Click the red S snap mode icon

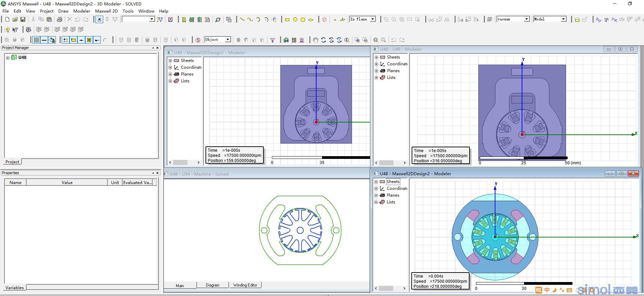click(x=198, y=40)
